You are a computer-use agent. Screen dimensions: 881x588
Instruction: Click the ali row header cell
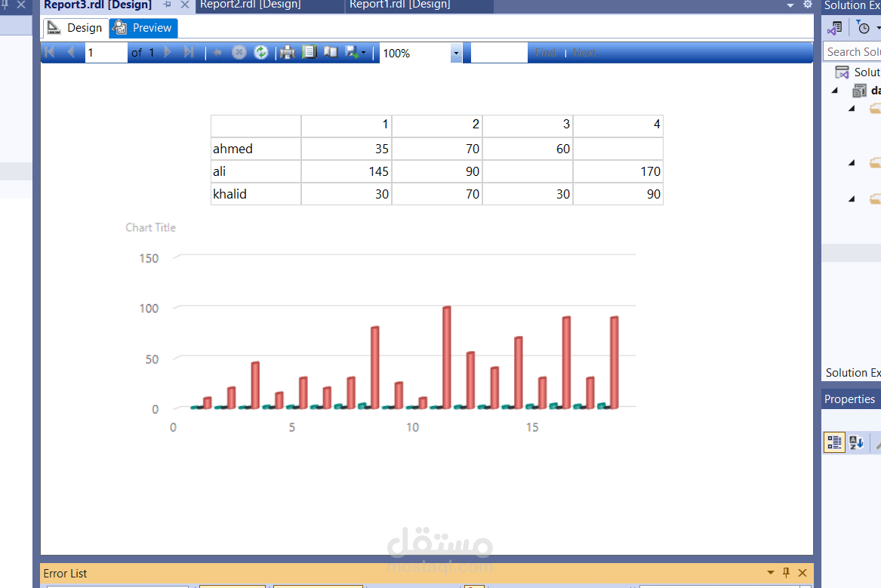(x=256, y=171)
